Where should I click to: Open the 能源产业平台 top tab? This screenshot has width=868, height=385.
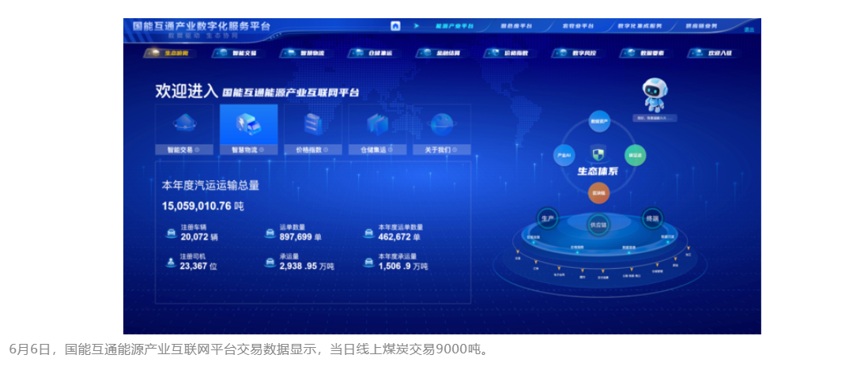[454, 26]
